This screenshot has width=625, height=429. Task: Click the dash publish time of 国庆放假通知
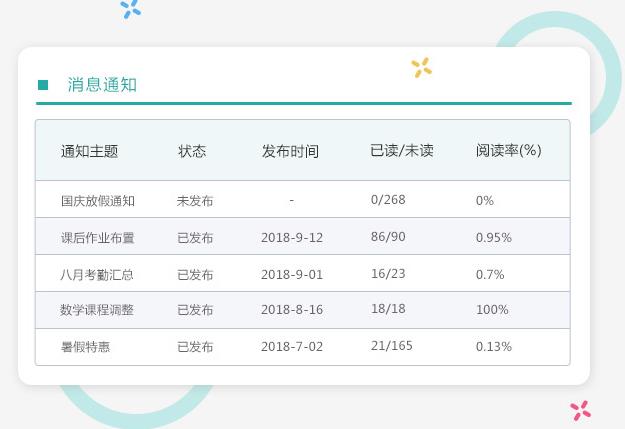pyautogui.click(x=292, y=201)
